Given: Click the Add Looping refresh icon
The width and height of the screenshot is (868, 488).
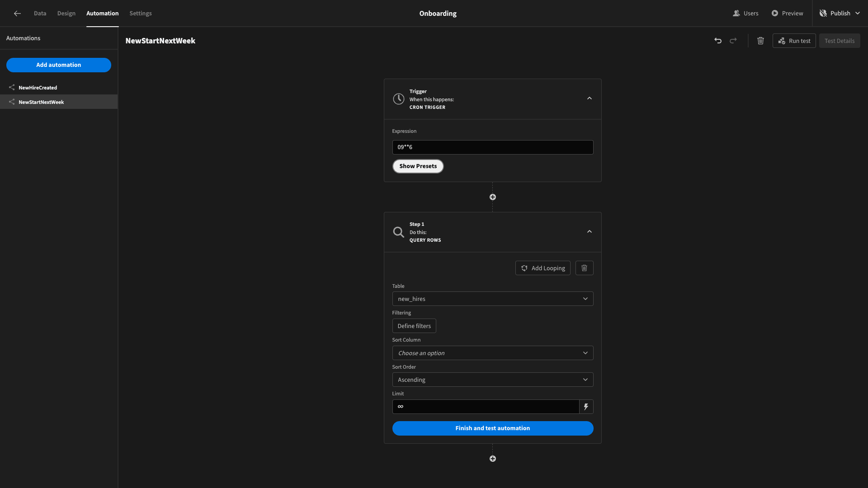Looking at the screenshot, I should [524, 267].
